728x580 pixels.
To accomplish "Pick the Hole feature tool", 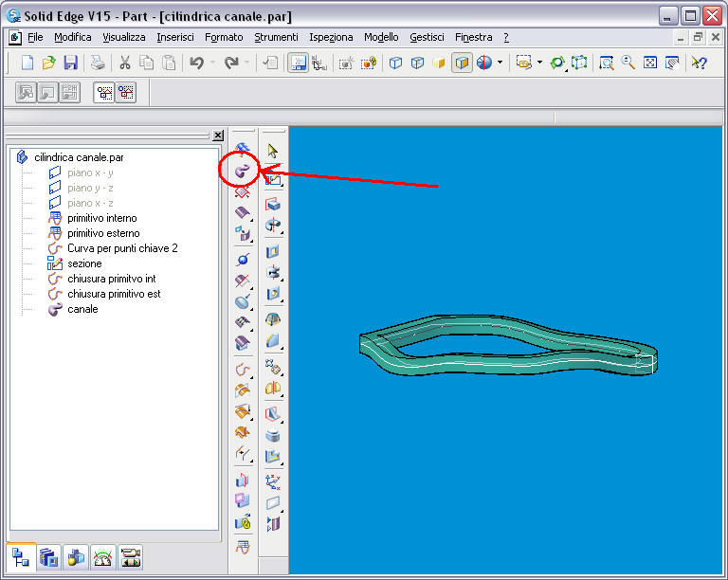I will pyautogui.click(x=273, y=294).
